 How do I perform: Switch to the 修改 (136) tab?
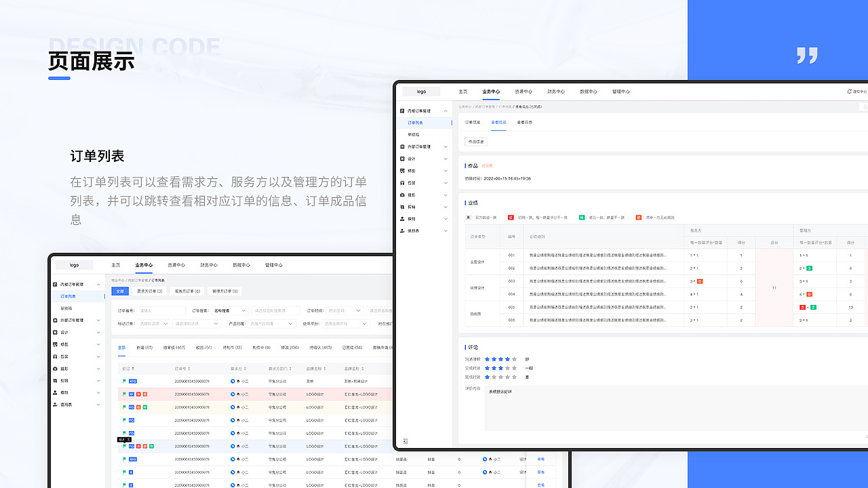[x=290, y=348]
